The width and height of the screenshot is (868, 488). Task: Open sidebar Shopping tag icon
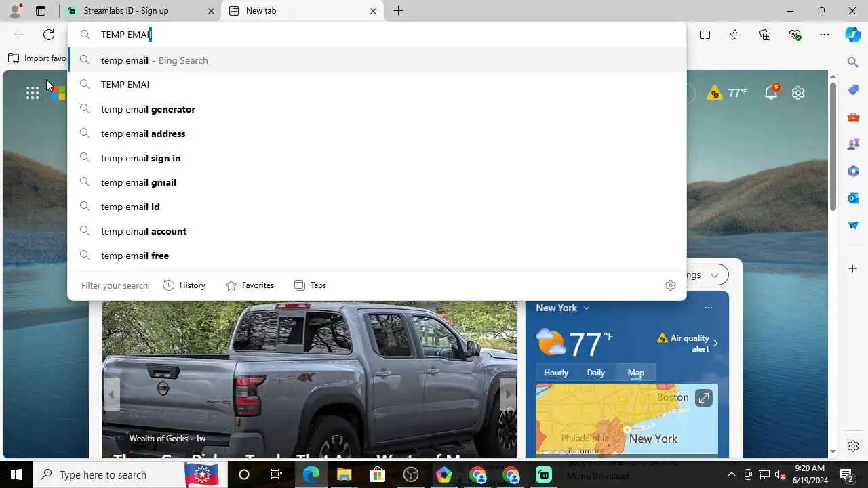click(x=853, y=89)
